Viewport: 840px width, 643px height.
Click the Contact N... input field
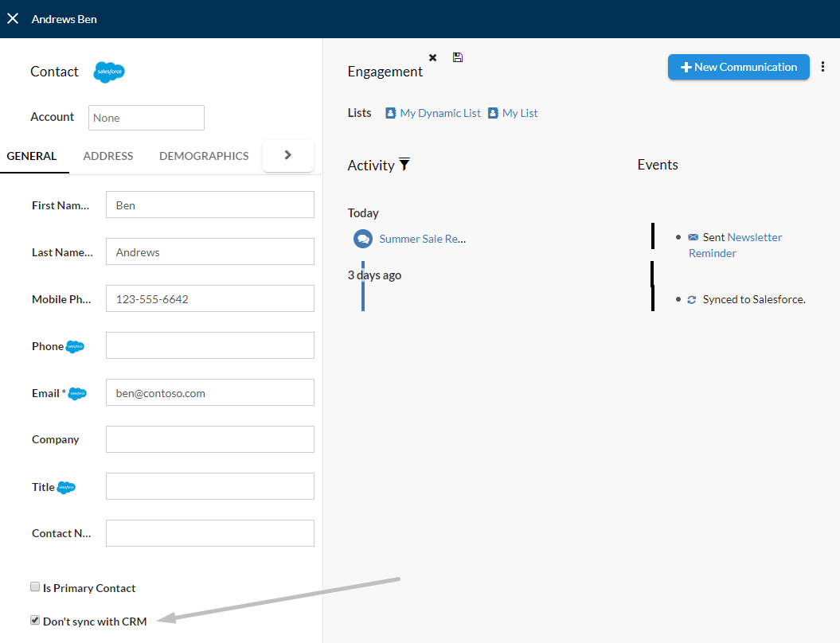point(210,533)
